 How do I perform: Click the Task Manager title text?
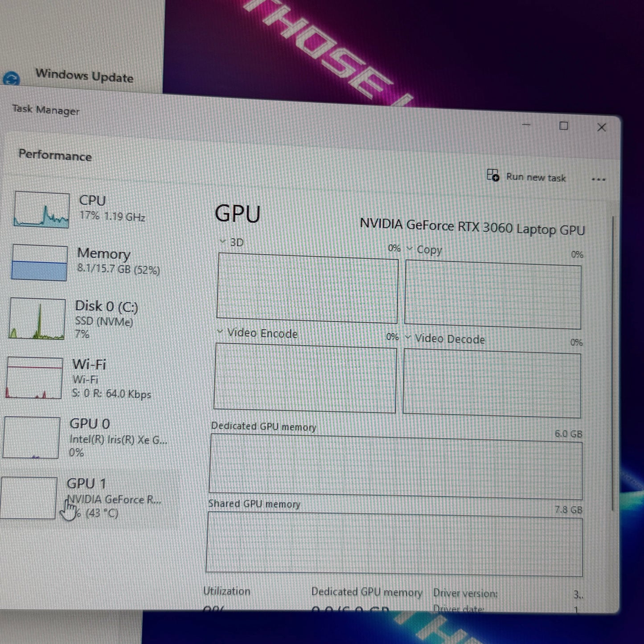46,110
